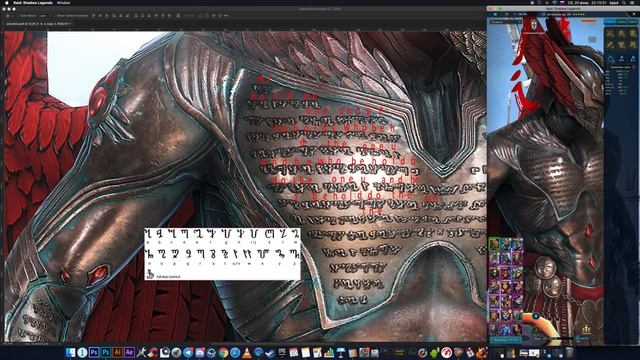Open Finder from the dock
Screen dimensions: 640x360
pos(71,352)
